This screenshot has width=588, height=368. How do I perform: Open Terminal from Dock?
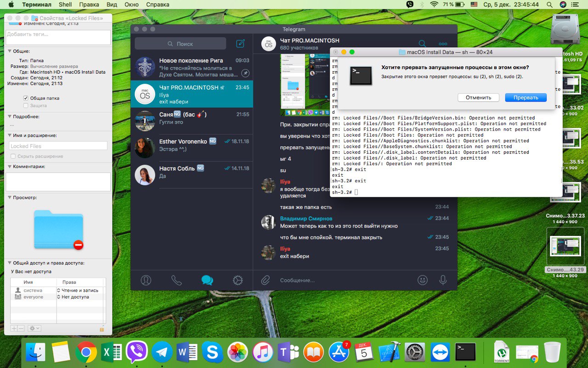tap(465, 352)
